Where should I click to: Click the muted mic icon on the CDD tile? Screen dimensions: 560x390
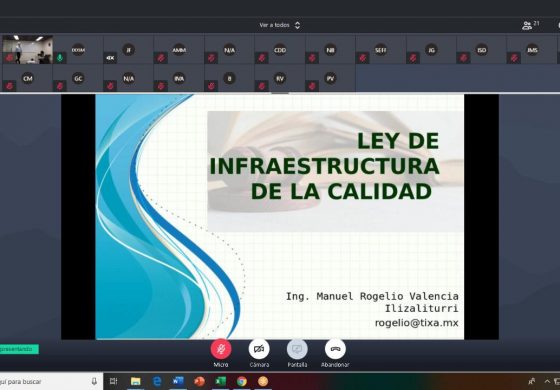[x=261, y=58]
